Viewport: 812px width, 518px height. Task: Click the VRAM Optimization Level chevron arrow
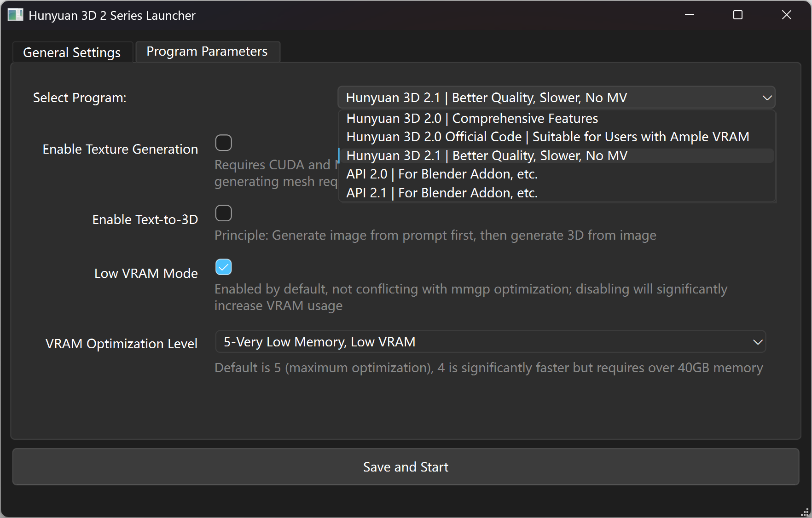point(758,342)
